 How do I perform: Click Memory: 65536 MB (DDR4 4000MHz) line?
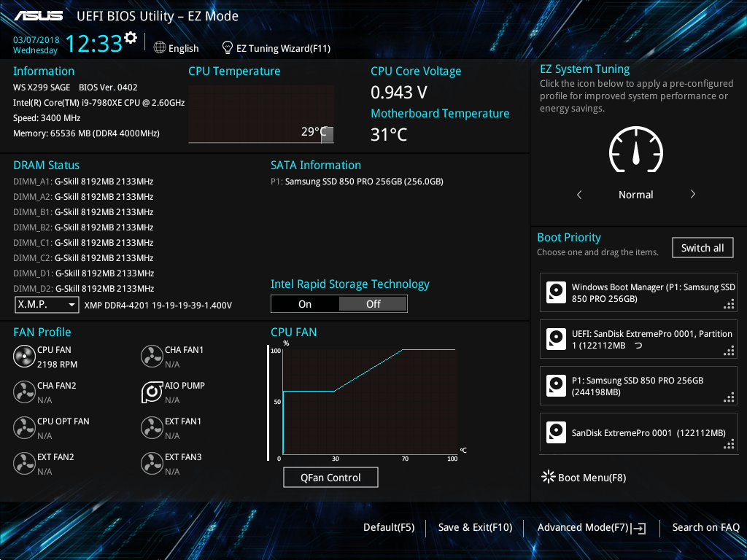click(86, 133)
